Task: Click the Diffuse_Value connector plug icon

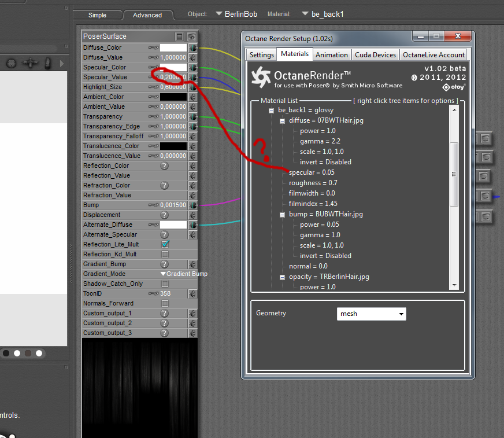Action: 193,58
